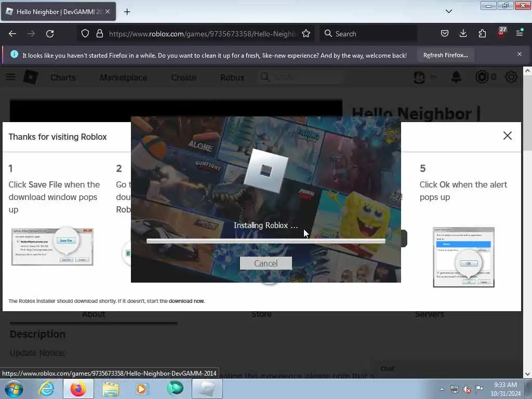This screenshot has height=399, width=532.
Task: Open the Action Center flag icon
Action: (480, 389)
